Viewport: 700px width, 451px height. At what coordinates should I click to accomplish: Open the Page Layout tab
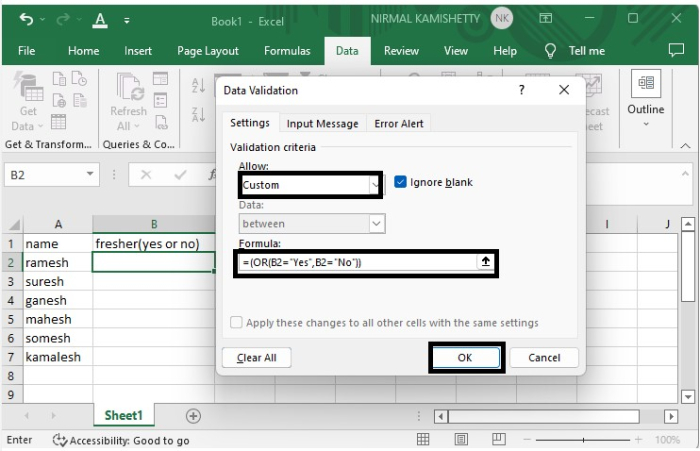[208, 51]
